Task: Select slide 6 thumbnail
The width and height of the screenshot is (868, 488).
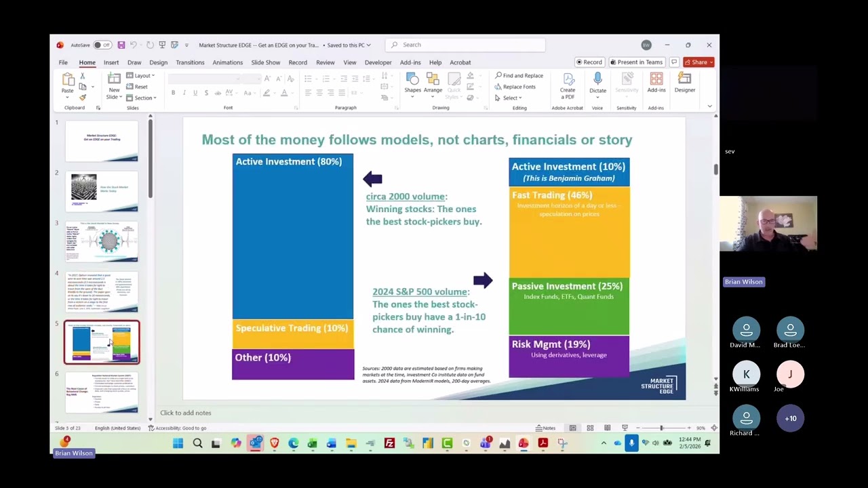Action: 102,392
